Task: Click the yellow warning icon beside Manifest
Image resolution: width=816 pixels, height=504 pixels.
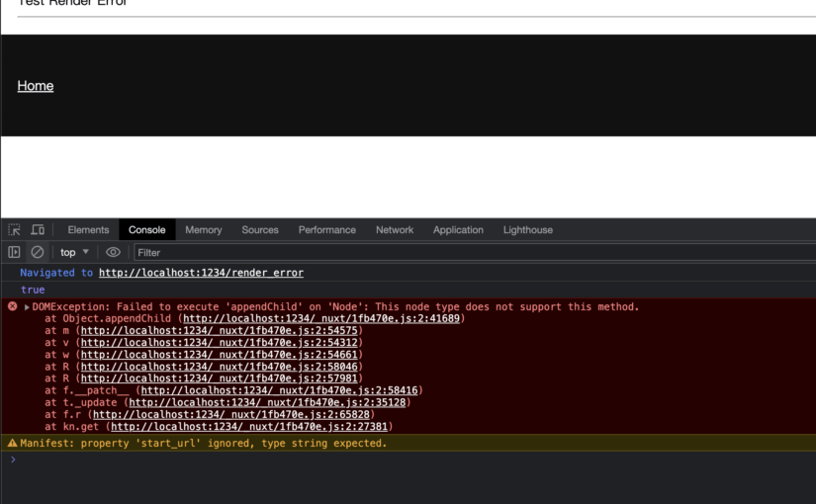Action: (x=13, y=443)
